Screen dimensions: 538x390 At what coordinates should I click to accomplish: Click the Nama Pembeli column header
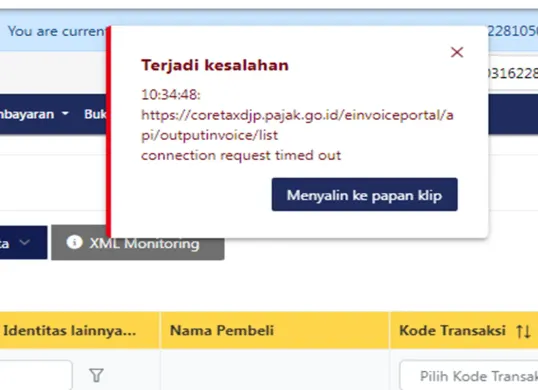274,330
